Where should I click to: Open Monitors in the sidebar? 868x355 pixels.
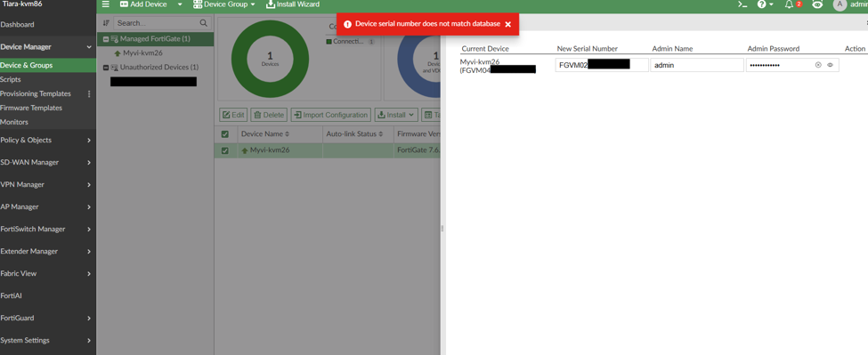[x=14, y=122]
